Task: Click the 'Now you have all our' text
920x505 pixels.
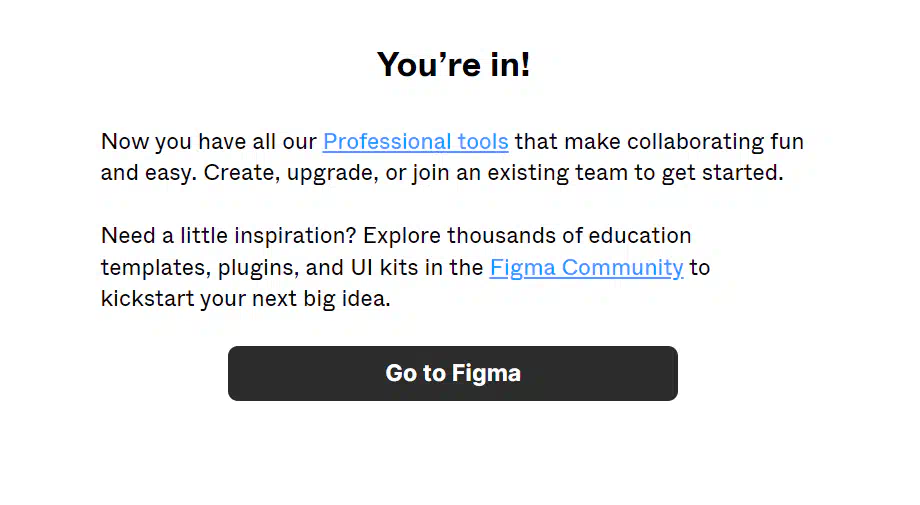Action: (x=209, y=142)
